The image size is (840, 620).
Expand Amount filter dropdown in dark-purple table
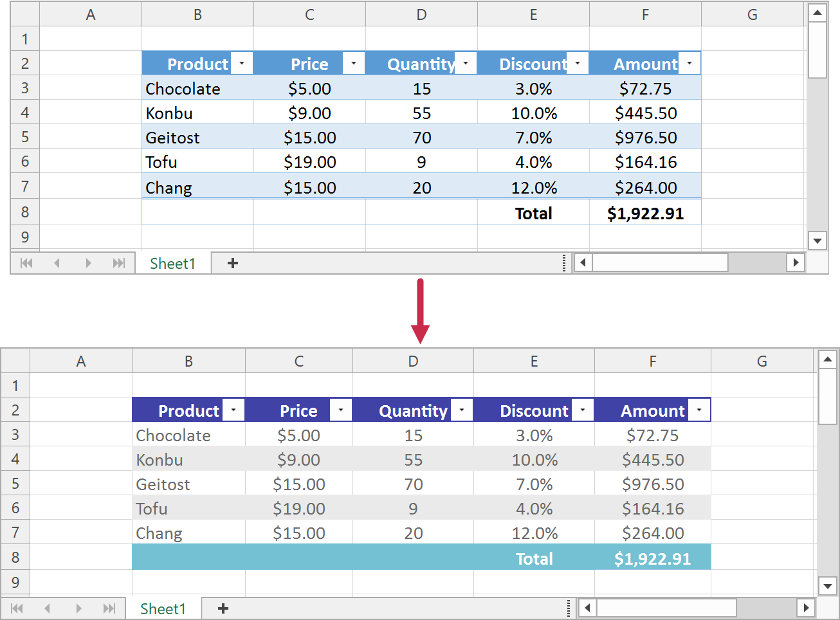(x=699, y=410)
